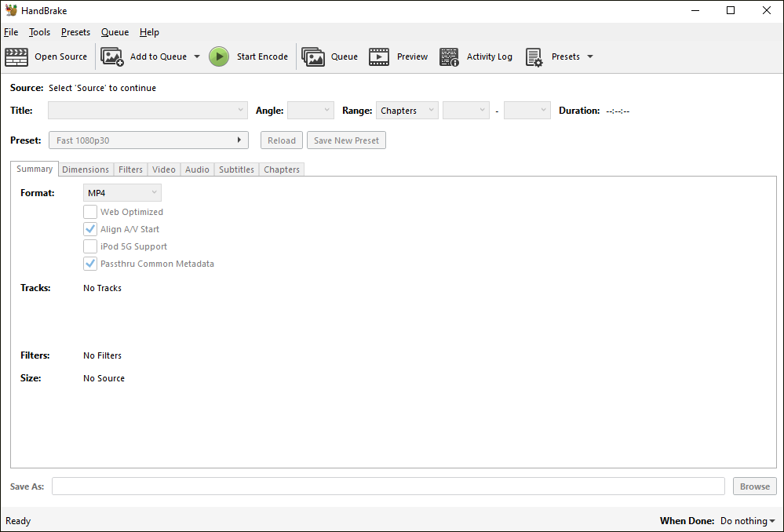Open the Range Chapters dropdown
Image resolution: width=784 pixels, height=532 pixels.
point(407,110)
